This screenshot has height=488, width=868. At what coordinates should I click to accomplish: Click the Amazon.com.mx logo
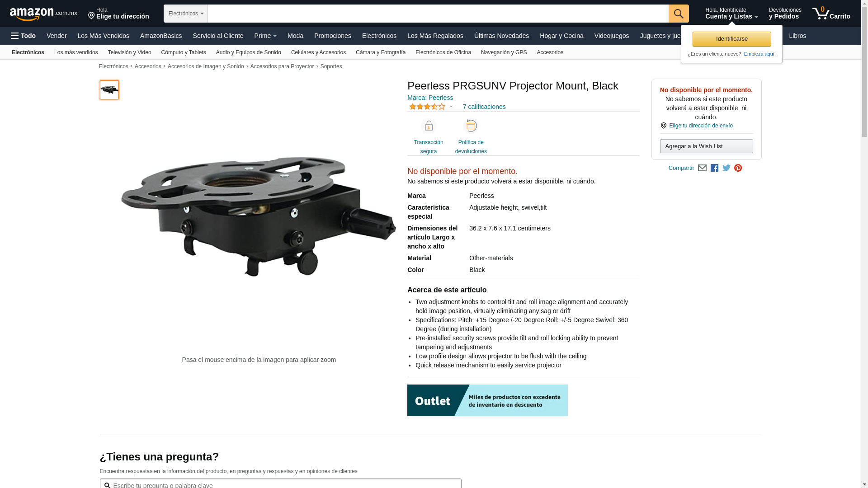click(x=43, y=14)
